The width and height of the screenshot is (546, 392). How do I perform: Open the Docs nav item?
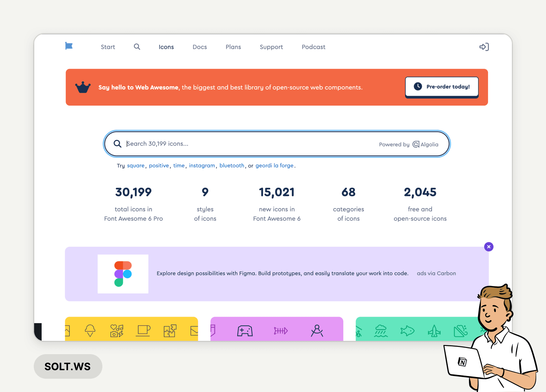tap(200, 47)
